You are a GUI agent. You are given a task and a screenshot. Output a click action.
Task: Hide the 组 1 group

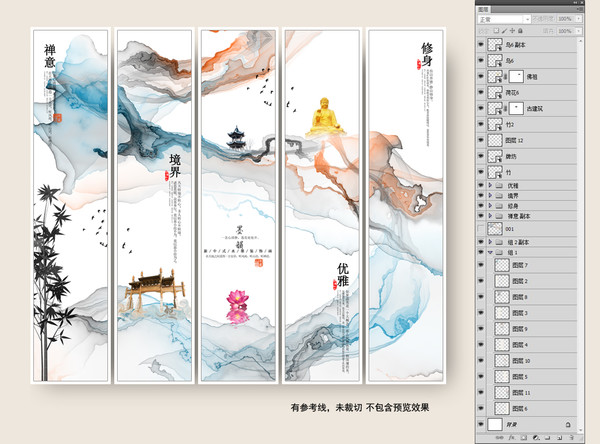pyautogui.click(x=481, y=252)
